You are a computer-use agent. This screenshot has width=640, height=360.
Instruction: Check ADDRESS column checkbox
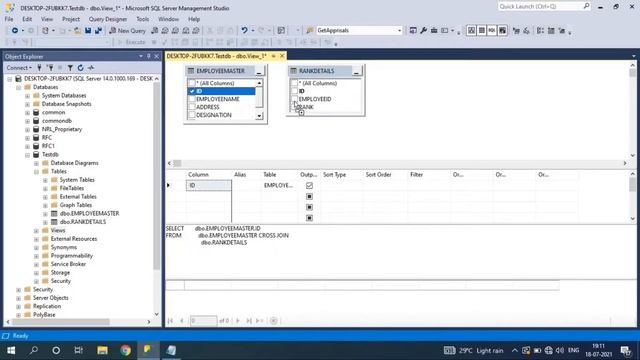pos(191,107)
